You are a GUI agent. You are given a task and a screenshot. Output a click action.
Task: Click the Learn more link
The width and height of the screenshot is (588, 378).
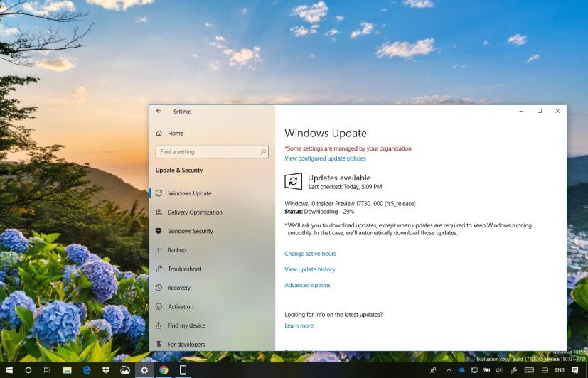[x=299, y=325]
